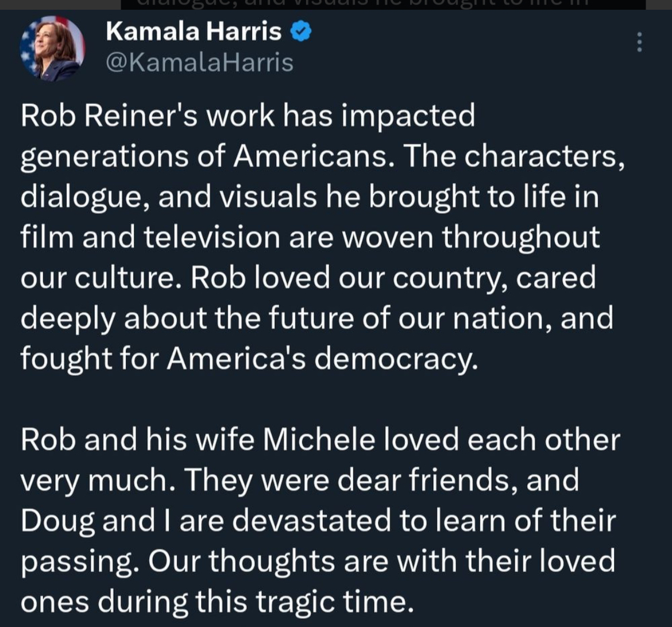Open the three-dot more options menu
This screenshot has height=627, width=672.
point(639,42)
